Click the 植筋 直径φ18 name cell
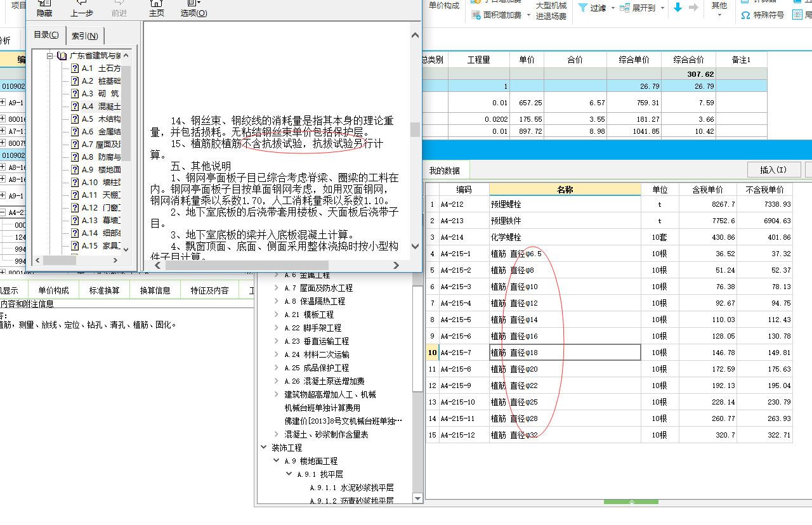 pos(565,353)
